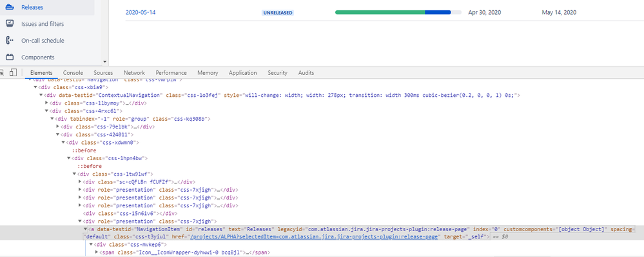This screenshot has width=644, height=257.
Task: Switch to the Application tab
Action: coord(243,73)
